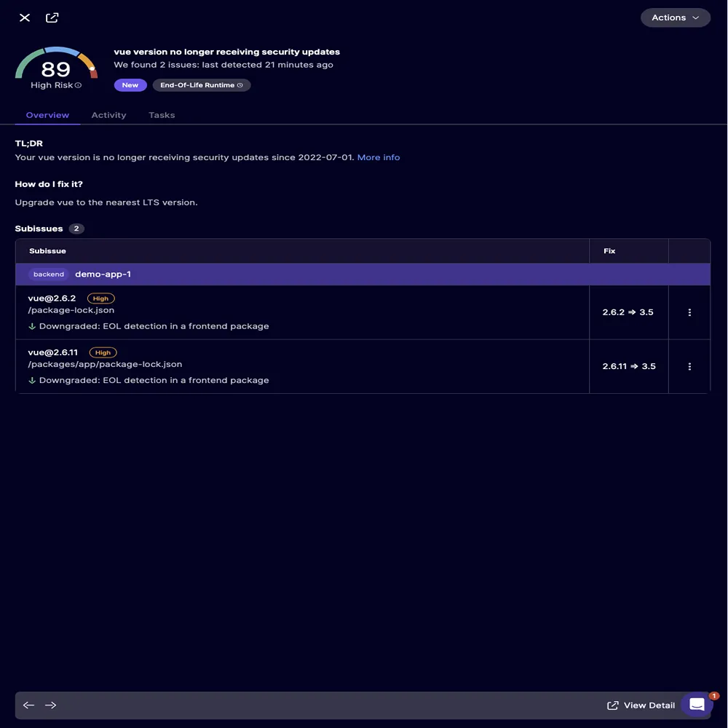
Task: Click the /package-lock.json path
Action: [x=71, y=310]
